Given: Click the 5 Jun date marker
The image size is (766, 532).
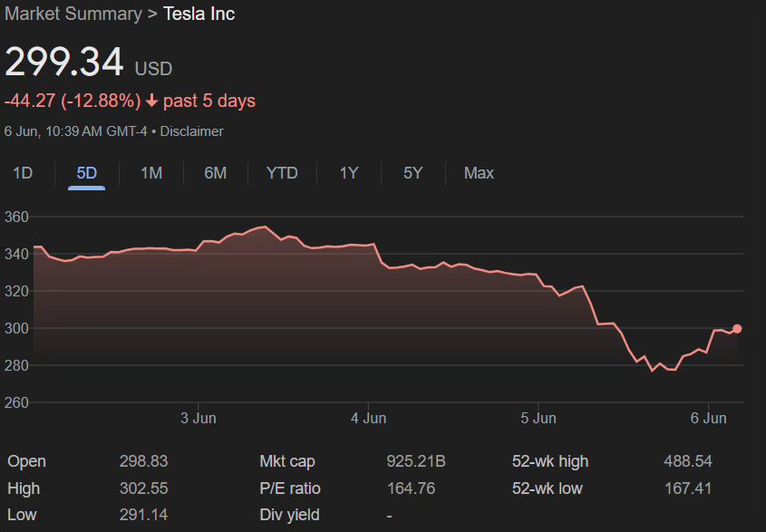Looking at the screenshot, I should (538, 418).
